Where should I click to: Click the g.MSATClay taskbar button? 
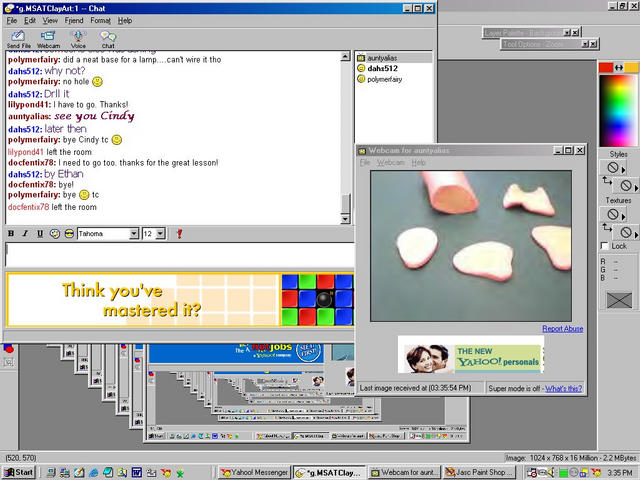pos(329,472)
